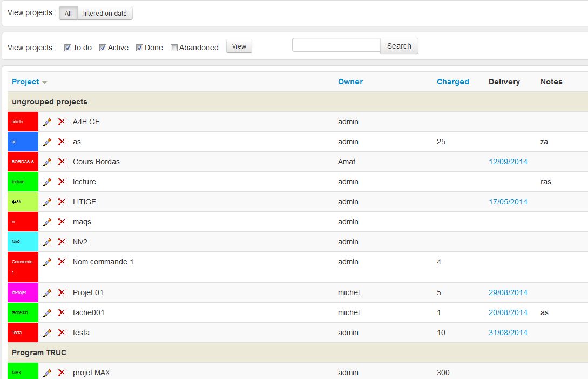
Task: Open pencil edit icon for Projet 01
Action: pyautogui.click(x=48, y=293)
